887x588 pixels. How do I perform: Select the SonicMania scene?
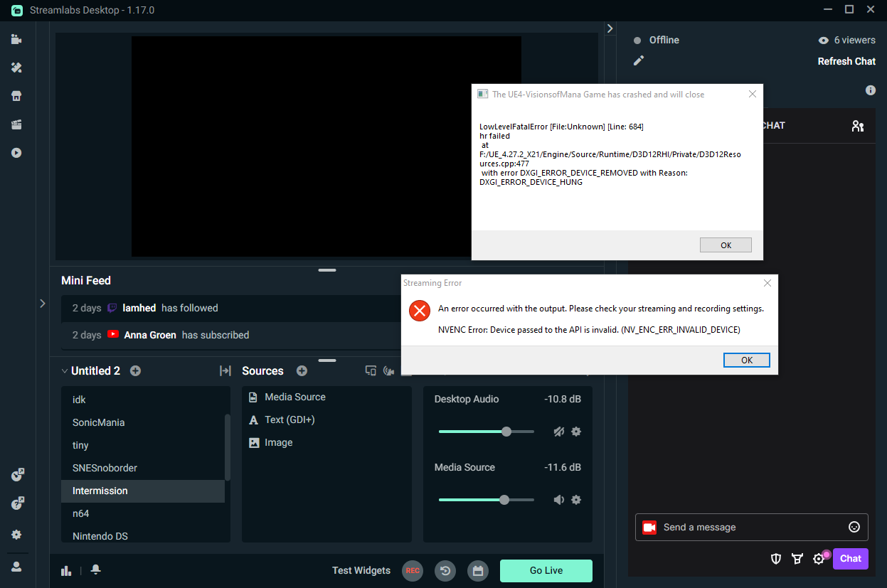tap(143, 422)
